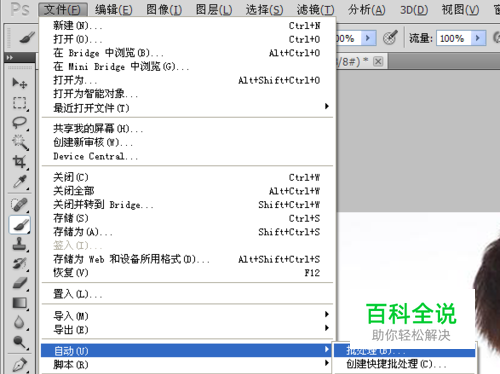The image size is (500, 374).
Task: Choose 恢复(V) menu item
Action: tap(187, 273)
